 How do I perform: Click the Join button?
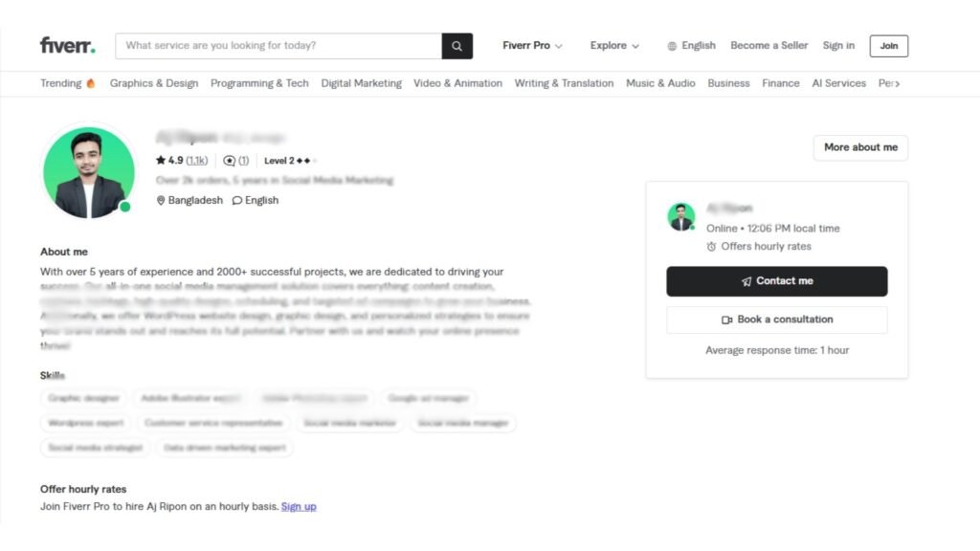coord(888,46)
